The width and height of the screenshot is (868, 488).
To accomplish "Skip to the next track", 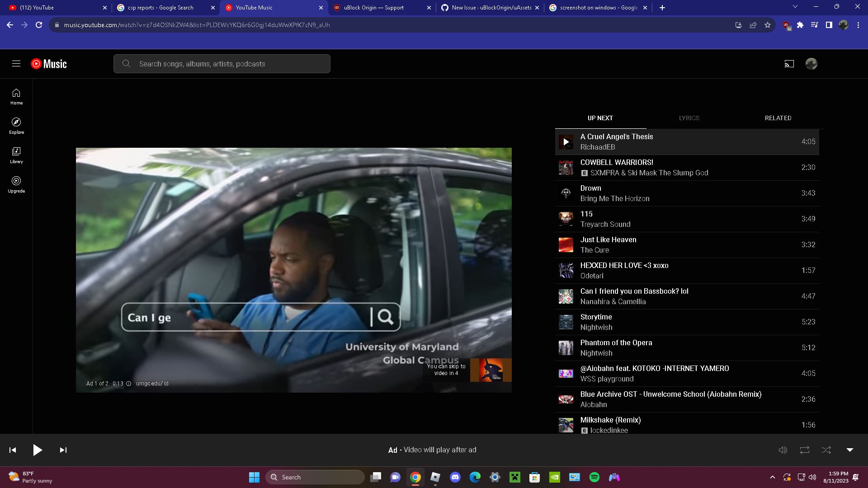I will (x=63, y=450).
